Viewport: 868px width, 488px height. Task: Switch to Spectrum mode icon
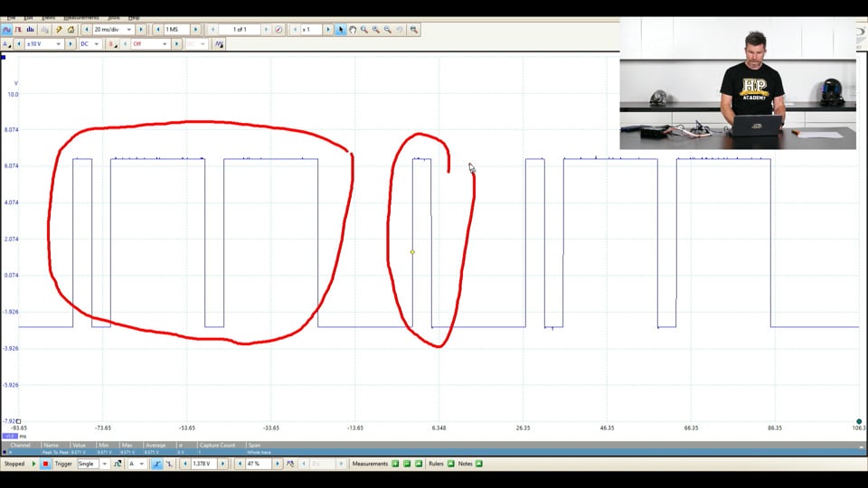31,29
